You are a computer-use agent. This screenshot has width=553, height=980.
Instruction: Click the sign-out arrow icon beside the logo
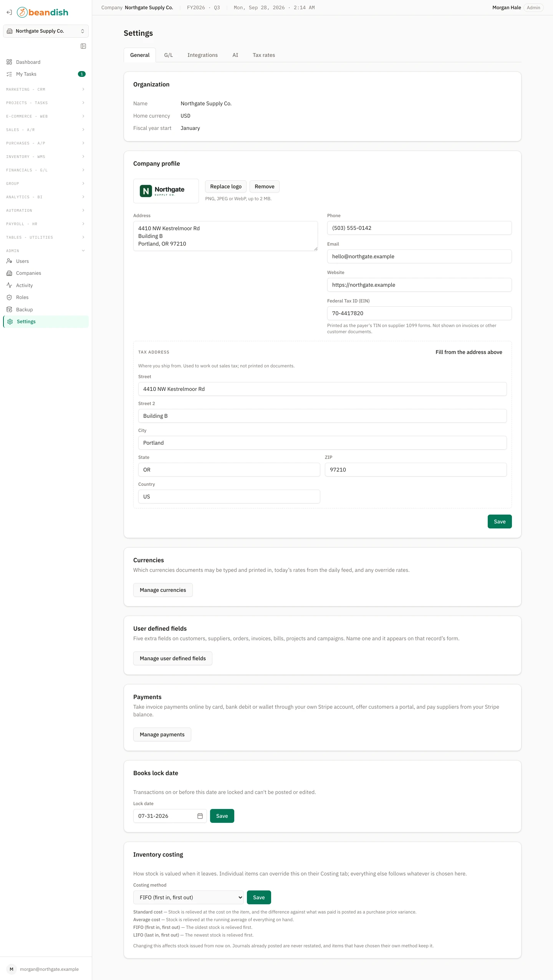click(x=9, y=12)
